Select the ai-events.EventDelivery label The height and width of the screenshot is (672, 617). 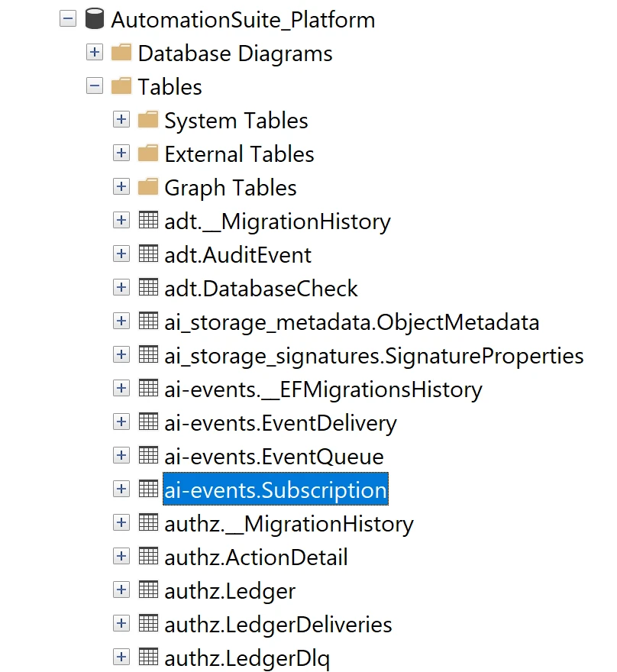281,423
